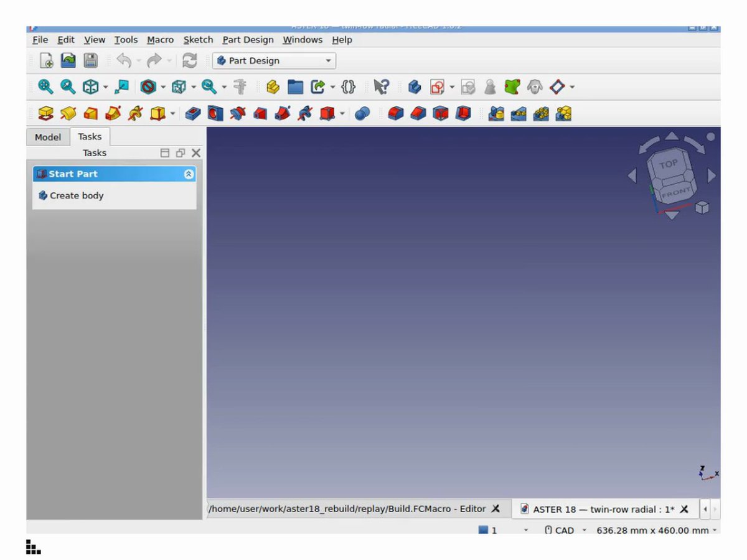Expand the additive primitive dropdown arrow
Viewport: 747px width, 560px height.
172,114
